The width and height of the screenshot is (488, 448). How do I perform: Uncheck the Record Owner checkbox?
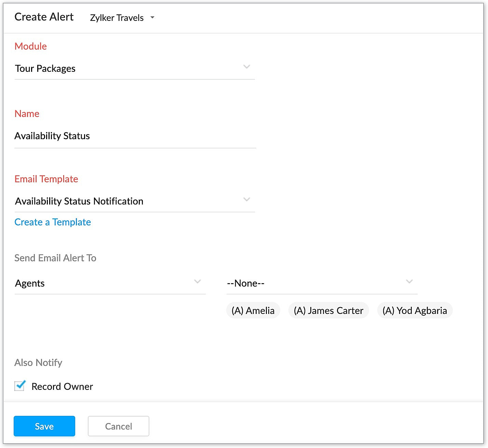(20, 386)
